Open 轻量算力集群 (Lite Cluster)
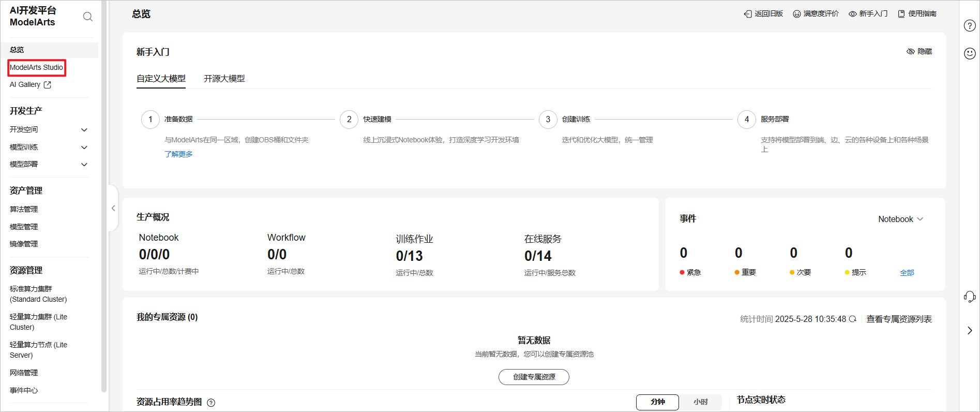This screenshot has width=980, height=412. click(x=38, y=322)
